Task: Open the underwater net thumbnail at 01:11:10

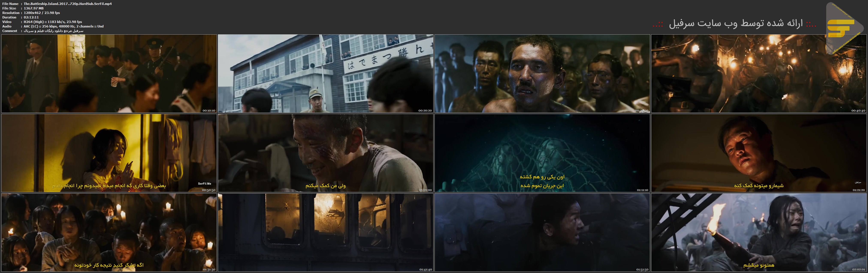Action: [542, 153]
